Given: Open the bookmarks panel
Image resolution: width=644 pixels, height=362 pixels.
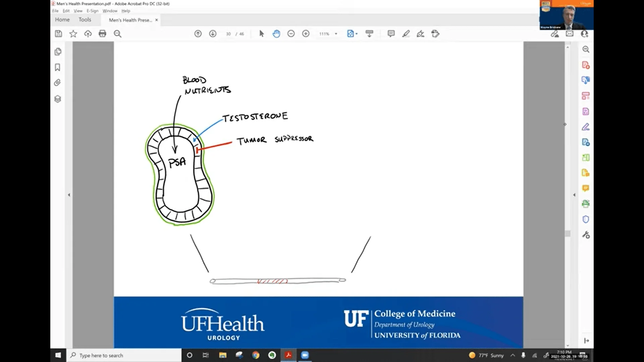Looking at the screenshot, I should [x=58, y=67].
